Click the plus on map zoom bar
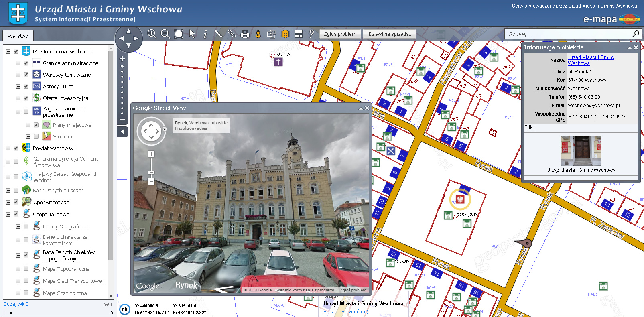 coord(122,59)
